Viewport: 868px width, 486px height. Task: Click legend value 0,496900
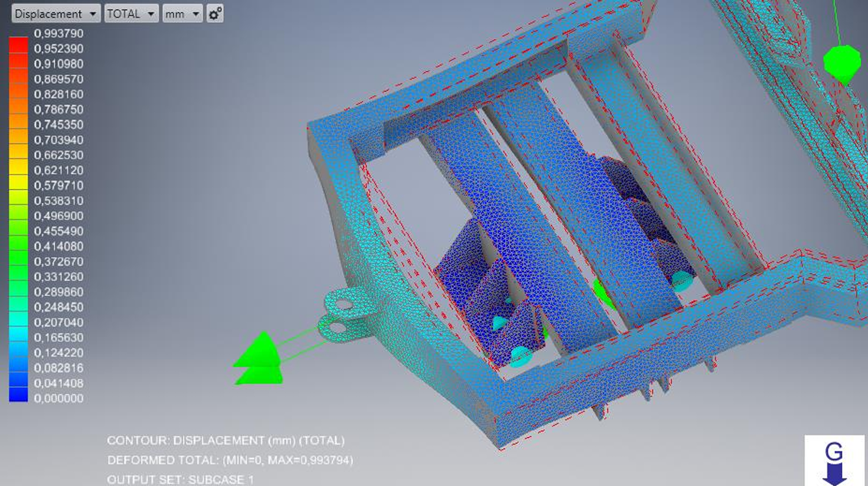[x=59, y=216]
